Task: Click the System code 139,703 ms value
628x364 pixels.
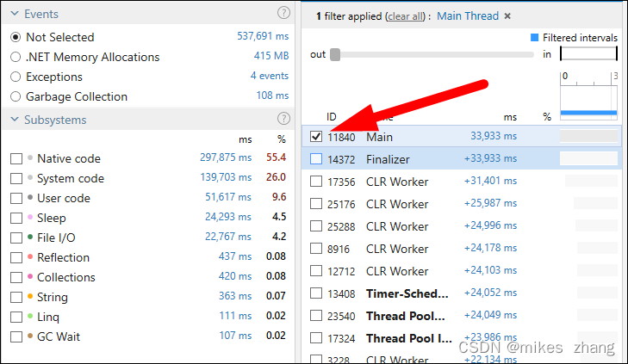Action: [226, 177]
